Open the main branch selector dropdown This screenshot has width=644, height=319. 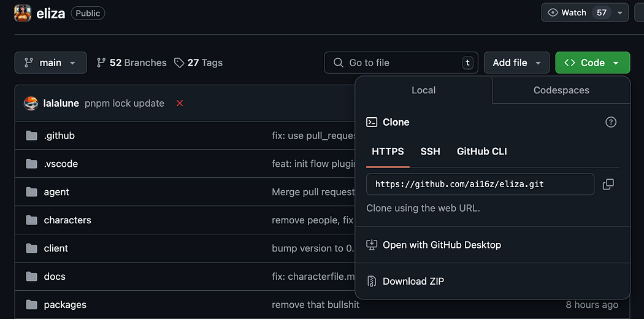50,63
